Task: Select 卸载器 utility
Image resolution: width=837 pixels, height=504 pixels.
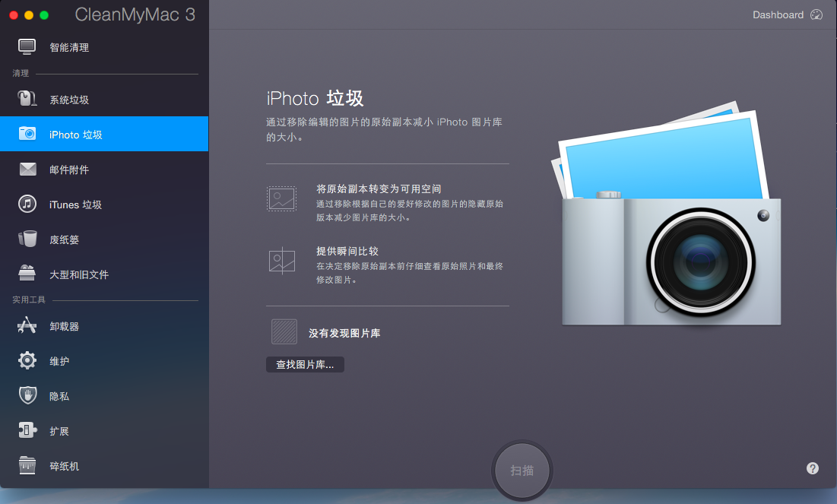Action: point(104,326)
